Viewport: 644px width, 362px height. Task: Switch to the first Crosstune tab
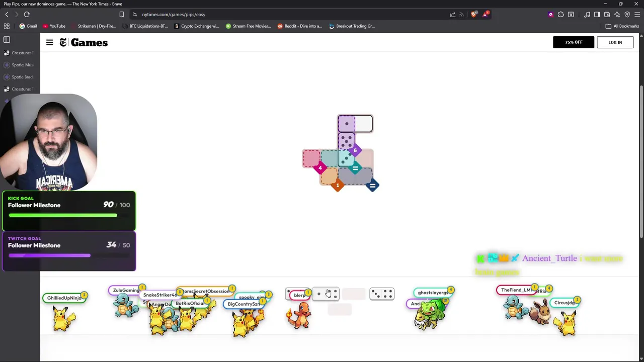(19, 53)
